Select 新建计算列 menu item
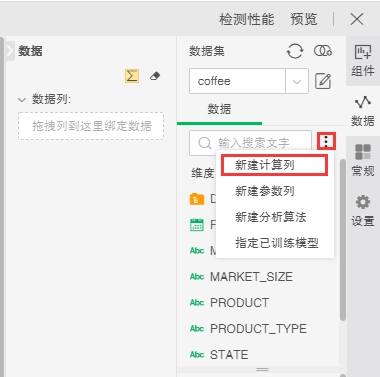The width and height of the screenshot is (380, 377). 275,165
